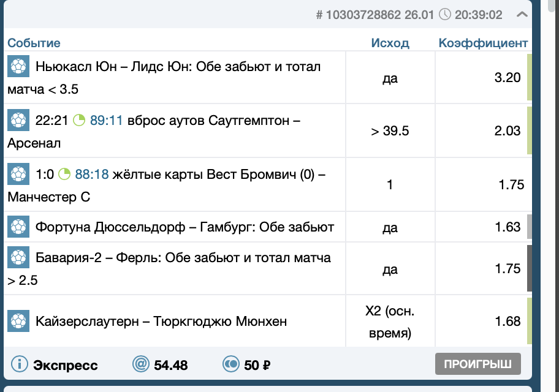
Task: Click the Событие column header
Action: click(34, 43)
